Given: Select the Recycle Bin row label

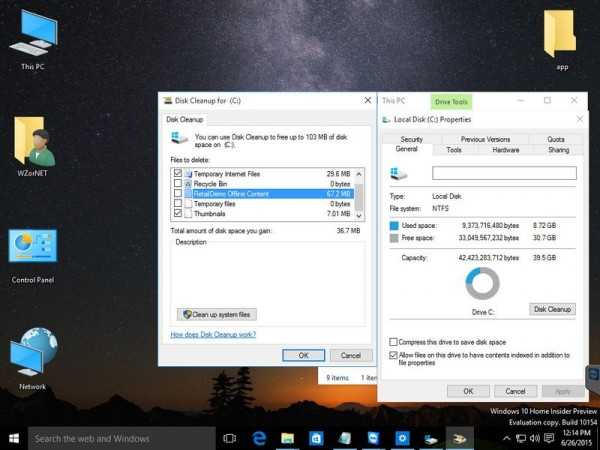Looking at the screenshot, I should pyautogui.click(x=210, y=184).
